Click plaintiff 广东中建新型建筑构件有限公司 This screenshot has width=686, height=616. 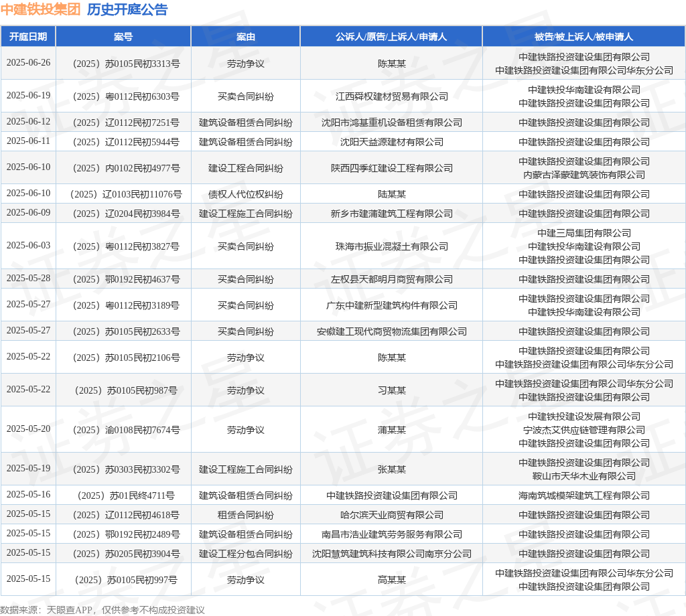pyautogui.click(x=391, y=305)
